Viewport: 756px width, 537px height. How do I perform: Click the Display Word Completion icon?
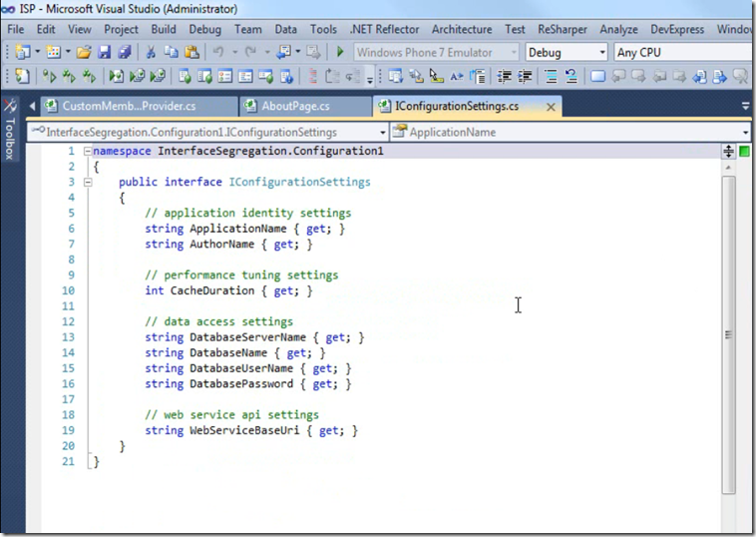(x=456, y=76)
